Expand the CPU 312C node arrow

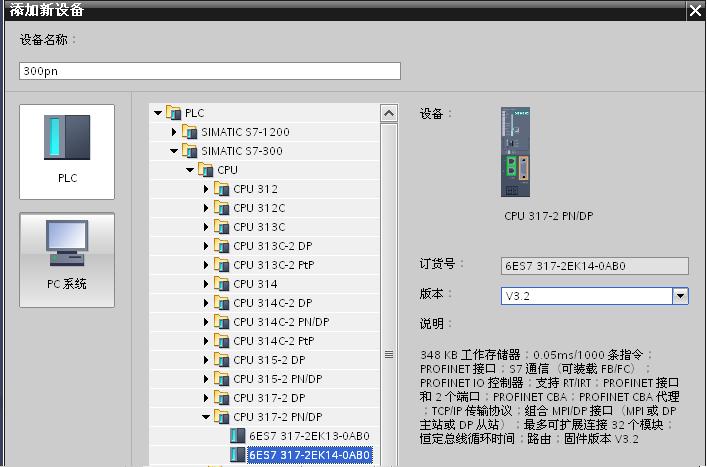tap(206, 208)
